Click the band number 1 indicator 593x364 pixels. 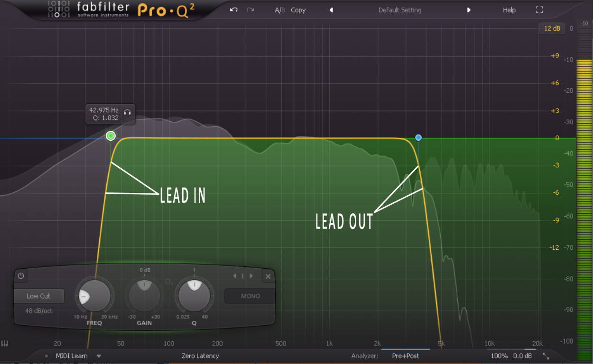243,276
